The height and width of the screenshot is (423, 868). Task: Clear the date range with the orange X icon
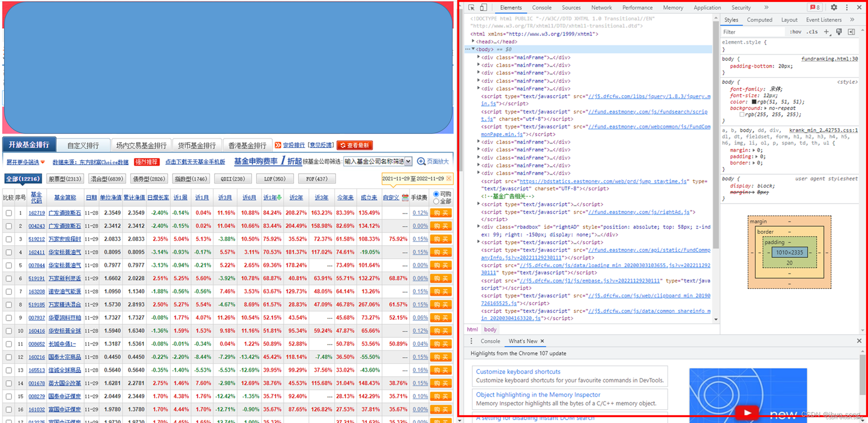click(x=449, y=178)
